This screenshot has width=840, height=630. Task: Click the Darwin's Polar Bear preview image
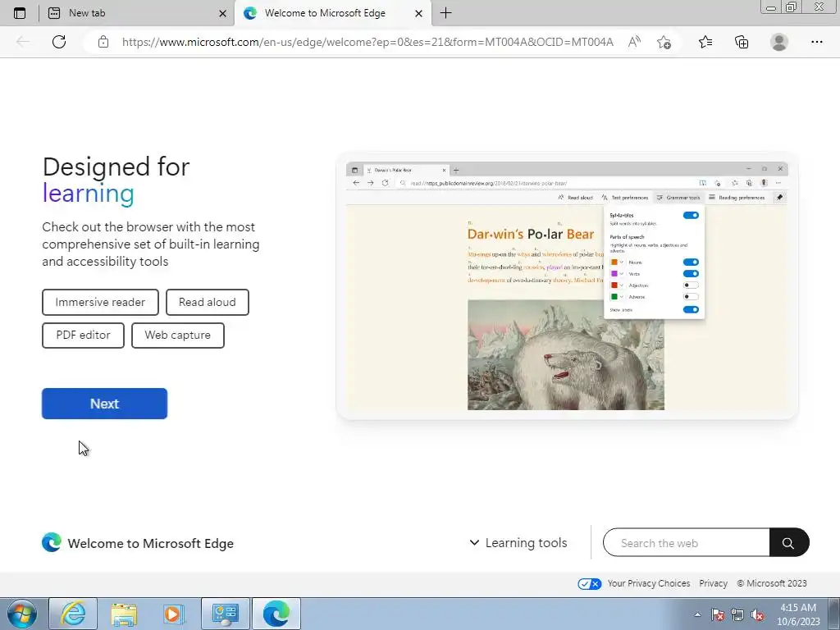coord(566,354)
